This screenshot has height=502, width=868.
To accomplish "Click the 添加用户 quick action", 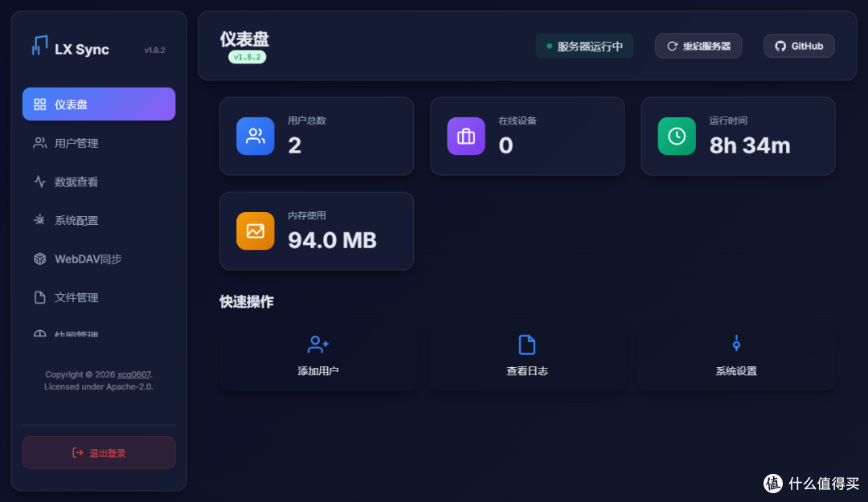I will [317, 357].
